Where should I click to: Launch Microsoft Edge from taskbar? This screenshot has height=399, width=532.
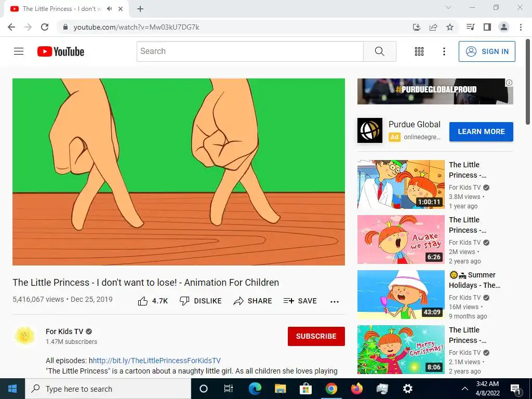coord(255,389)
